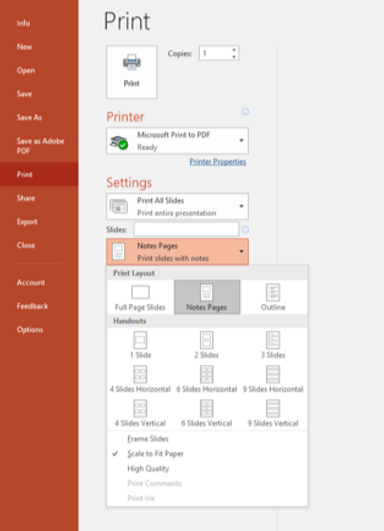This screenshot has width=384, height=531.
Task: Open the Share page
Action: click(x=39, y=198)
